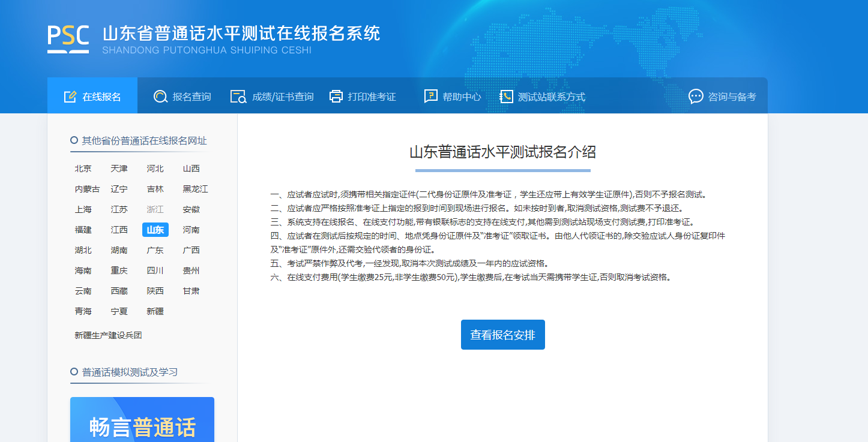Click the site title 山东省普通话水平测试在线报名系统
The image size is (868, 442).
coord(241,33)
